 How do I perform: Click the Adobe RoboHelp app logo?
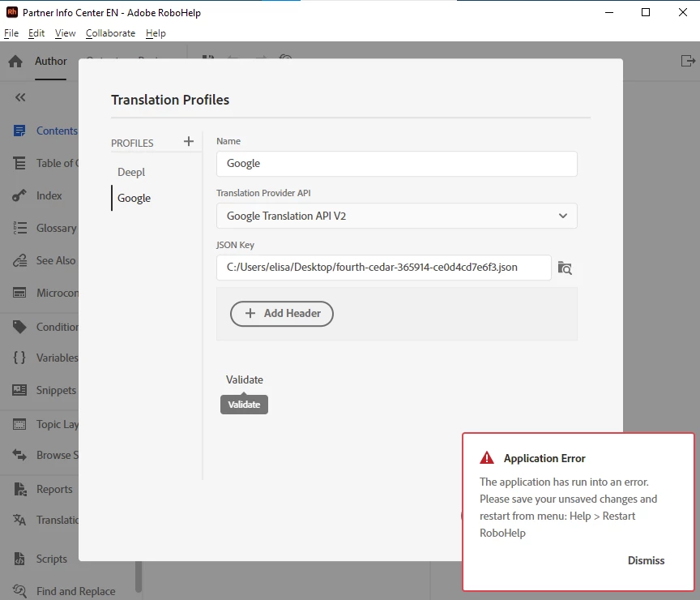(x=11, y=12)
